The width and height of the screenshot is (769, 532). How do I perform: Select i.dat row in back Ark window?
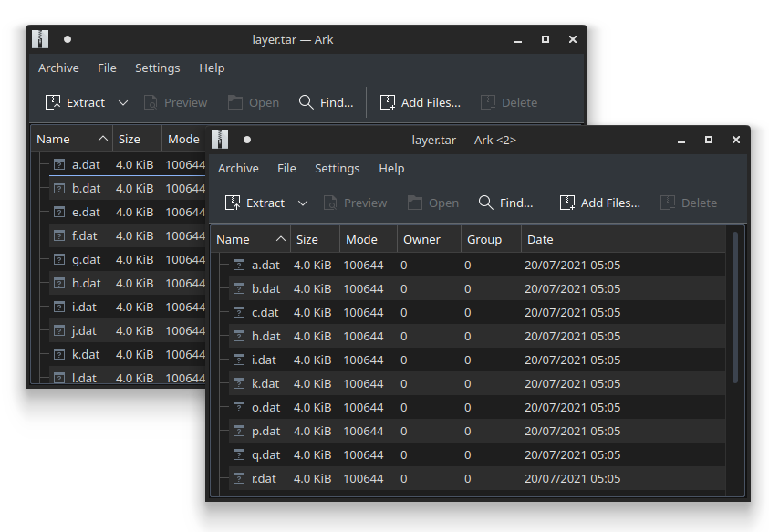tap(127, 307)
